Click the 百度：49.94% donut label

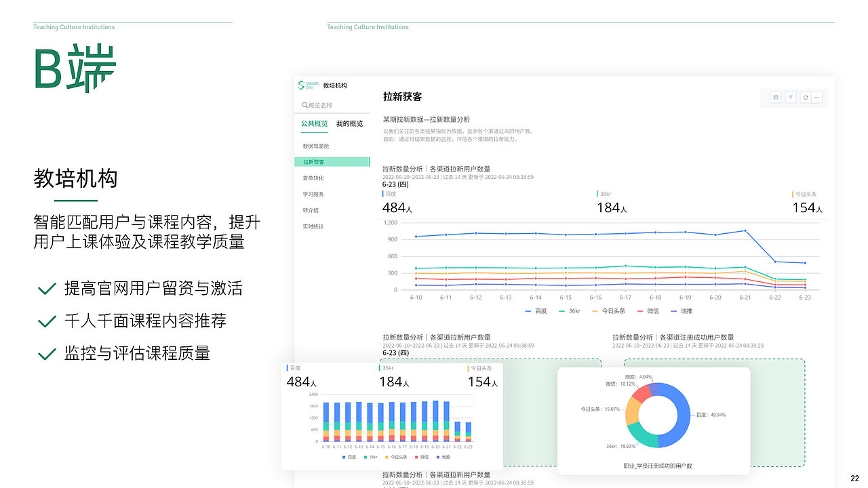tap(711, 414)
